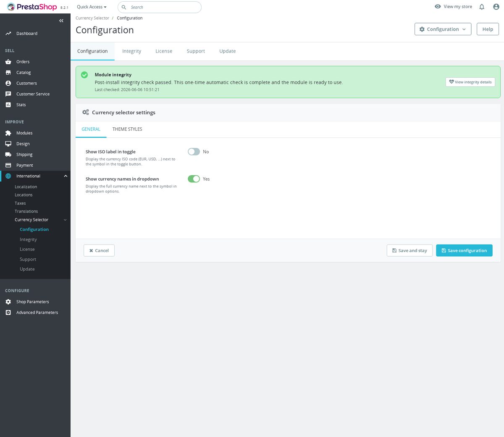The height and width of the screenshot is (437, 504).
Task: Collapse the Currency Selector submenu chevron
Action: 65,220
